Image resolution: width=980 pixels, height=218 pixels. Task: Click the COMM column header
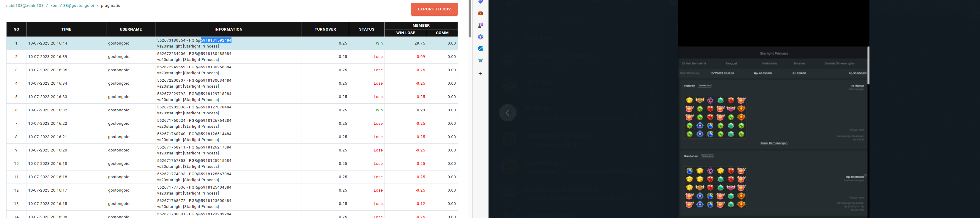pyautogui.click(x=442, y=33)
